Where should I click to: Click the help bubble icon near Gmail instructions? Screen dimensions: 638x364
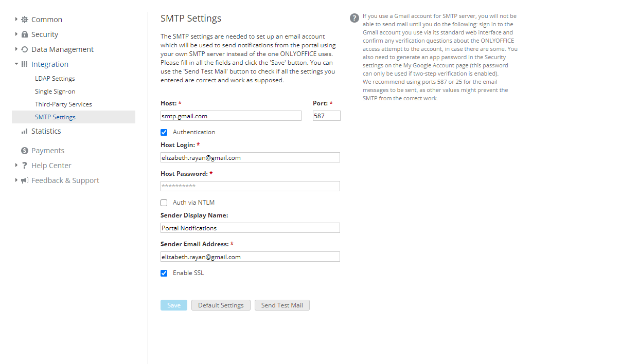point(354,17)
